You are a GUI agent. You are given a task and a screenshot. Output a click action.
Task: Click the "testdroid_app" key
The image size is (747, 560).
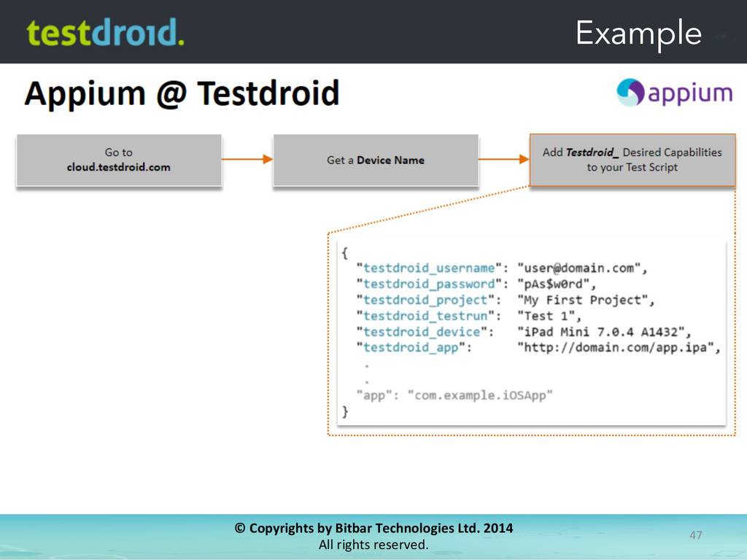411,348
